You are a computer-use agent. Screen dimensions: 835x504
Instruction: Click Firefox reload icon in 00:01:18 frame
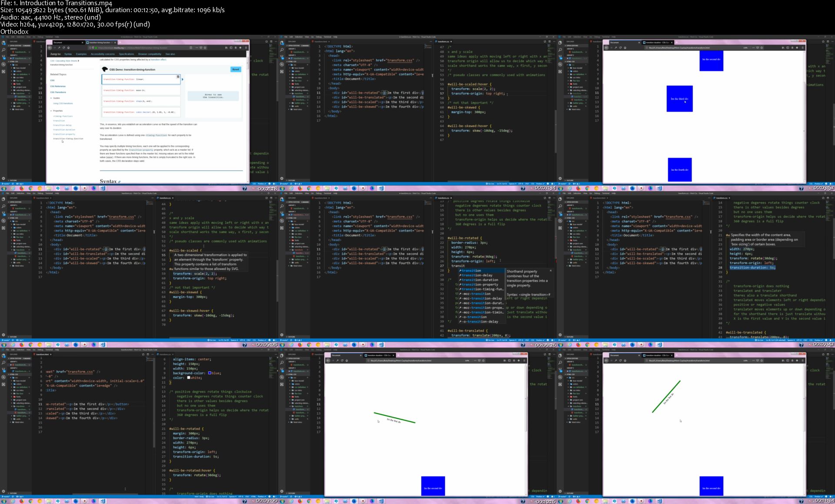63,48
